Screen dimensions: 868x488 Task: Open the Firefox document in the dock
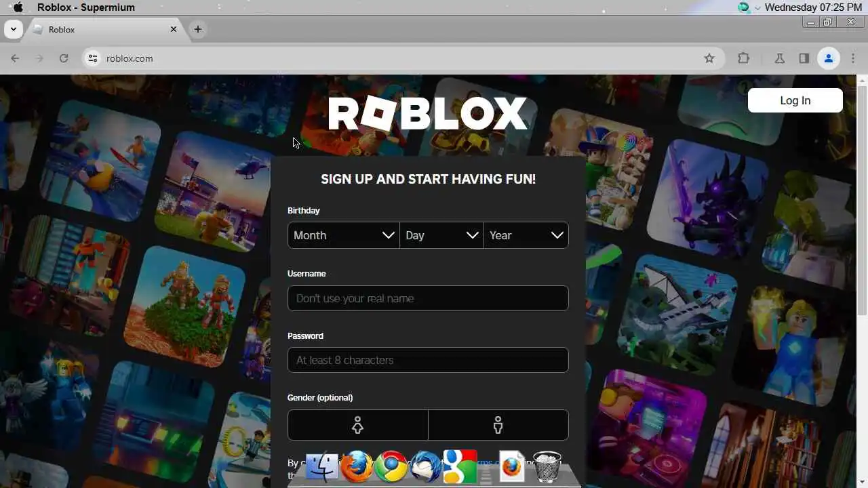[x=512, y=467]
